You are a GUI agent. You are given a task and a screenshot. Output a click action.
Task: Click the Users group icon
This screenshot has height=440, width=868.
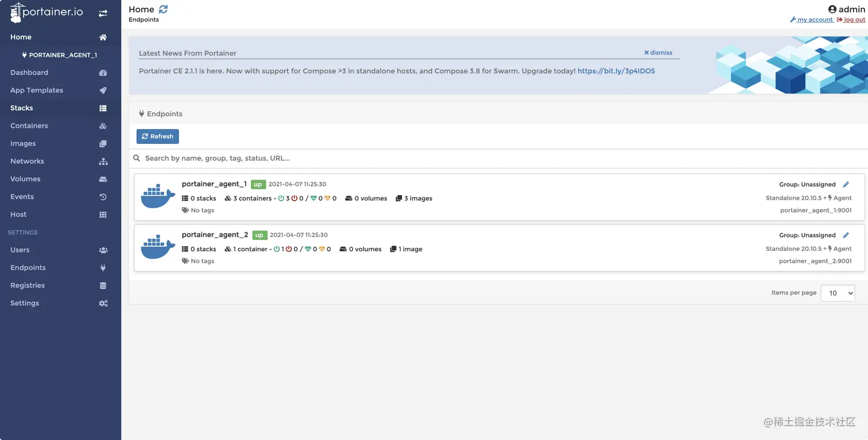(x=103, y=251)
